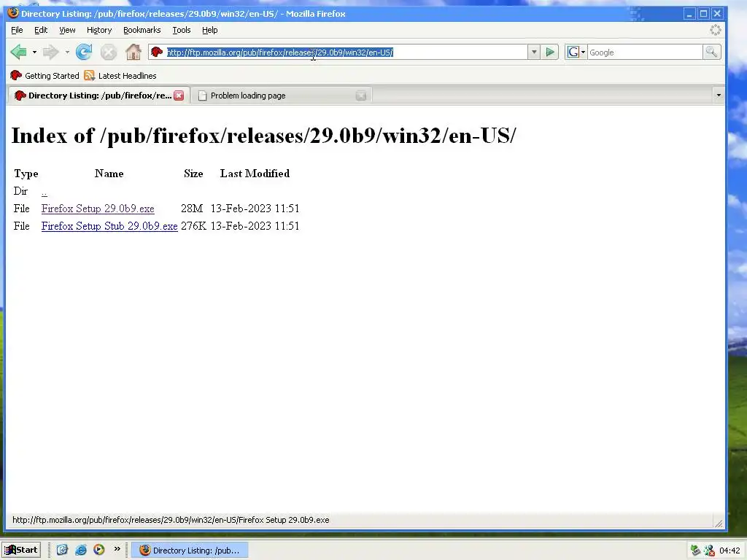Open the File menu
The height and width of the screenshot is (560, 747).
click(17, 30)
